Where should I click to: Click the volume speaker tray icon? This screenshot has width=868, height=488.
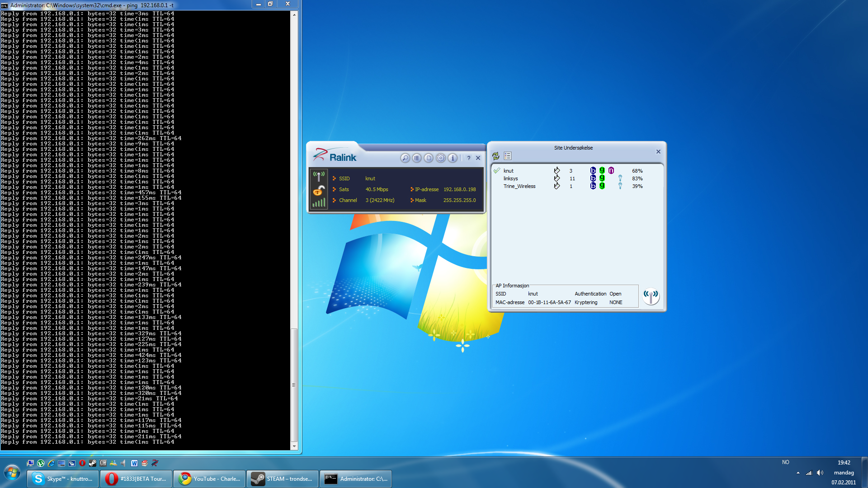pos(820,473)
